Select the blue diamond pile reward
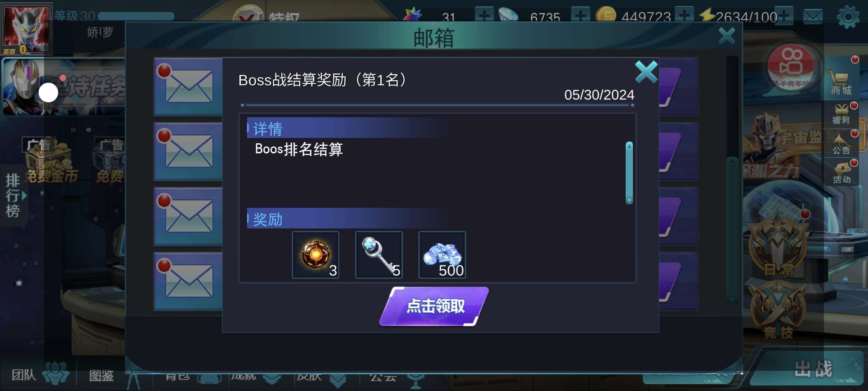The image size is (868, 391). (x=442, y=255)
